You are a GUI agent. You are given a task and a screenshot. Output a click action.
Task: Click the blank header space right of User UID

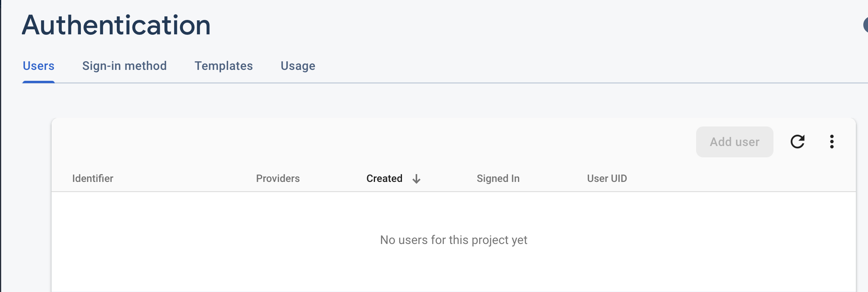742,178
